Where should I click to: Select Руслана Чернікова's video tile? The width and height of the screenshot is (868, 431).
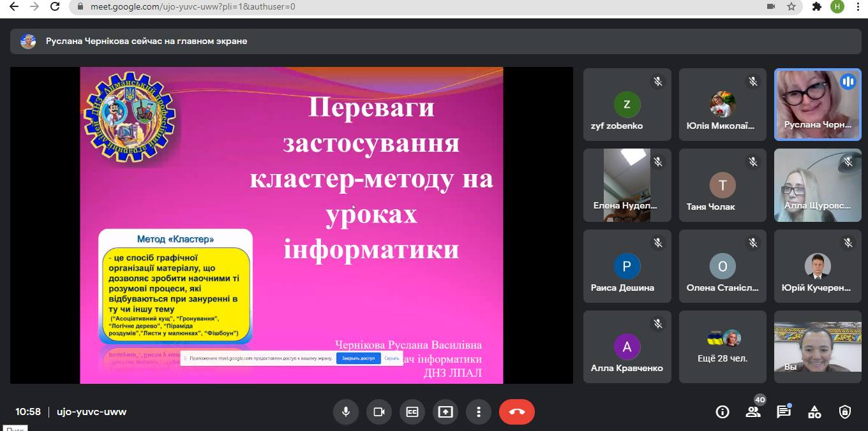818,104
